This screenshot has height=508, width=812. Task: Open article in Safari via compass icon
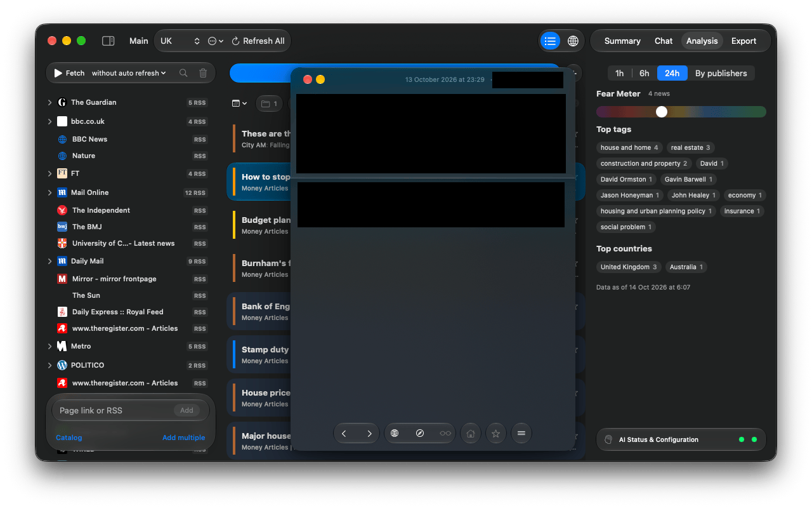[x=420, y=434]
